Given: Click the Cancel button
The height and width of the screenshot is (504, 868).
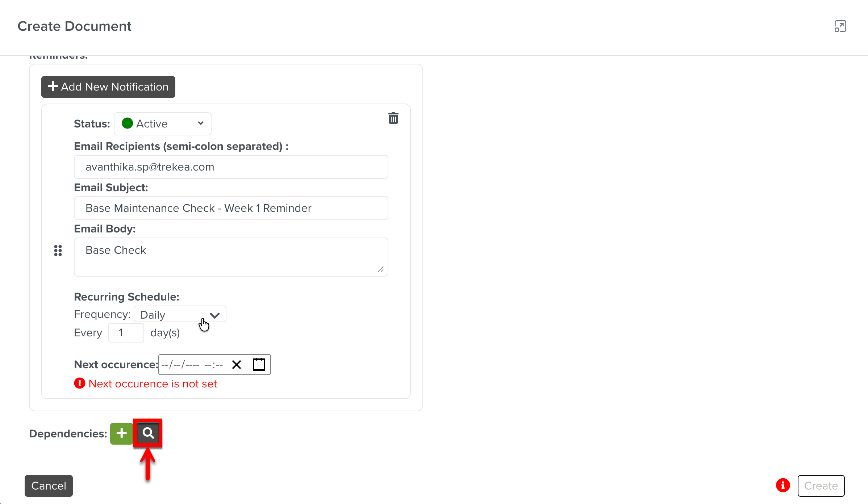Looking at the screenshot, I should tap(49, 486).
